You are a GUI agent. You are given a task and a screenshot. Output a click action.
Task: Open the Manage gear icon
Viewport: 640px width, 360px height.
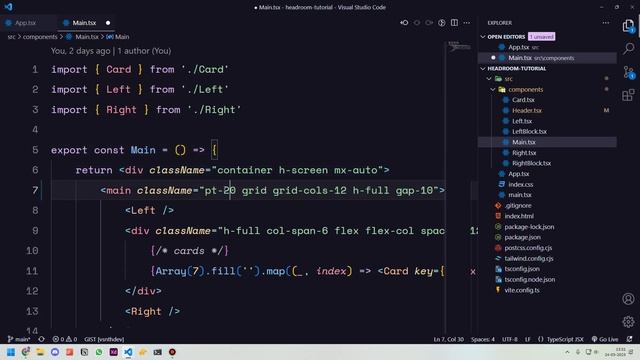(x=629, y=322)
